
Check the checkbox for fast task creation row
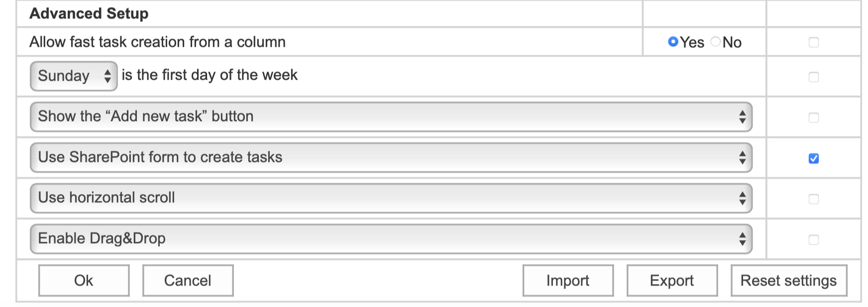(x=814, y=42)
